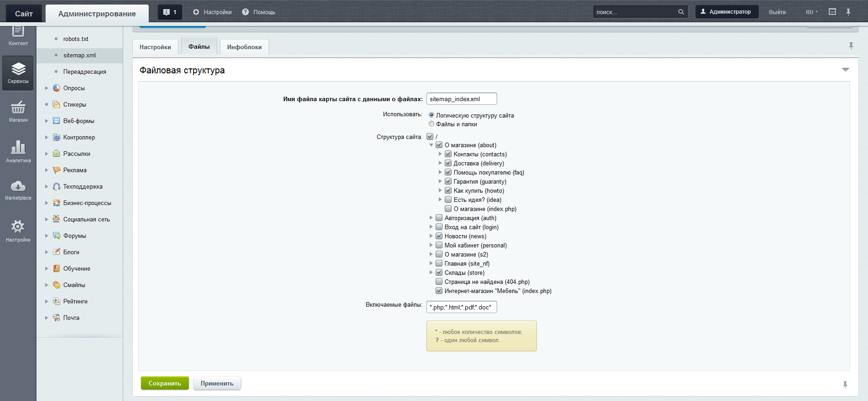Click the Смайлы smiley icon
Viewport: 868px width, 401px height.
[x=57, y=285]
